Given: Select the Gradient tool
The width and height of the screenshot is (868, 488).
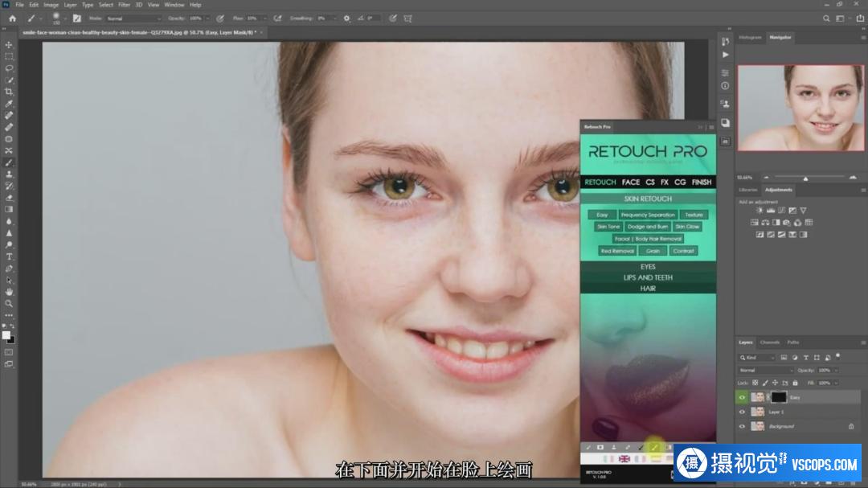Looking at the screenshot, I should [9, 209].
